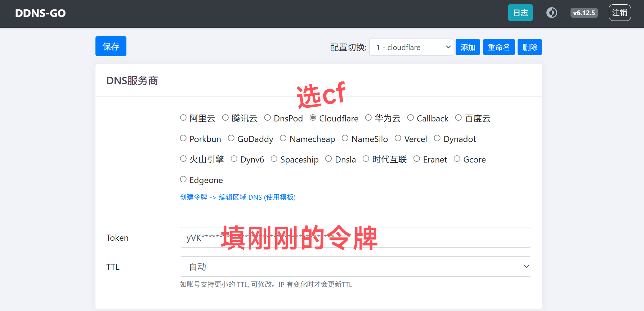This screenshot has height=311, width=644.
Task: Click the DDNS-GO logo title
Action: (40, 13)
